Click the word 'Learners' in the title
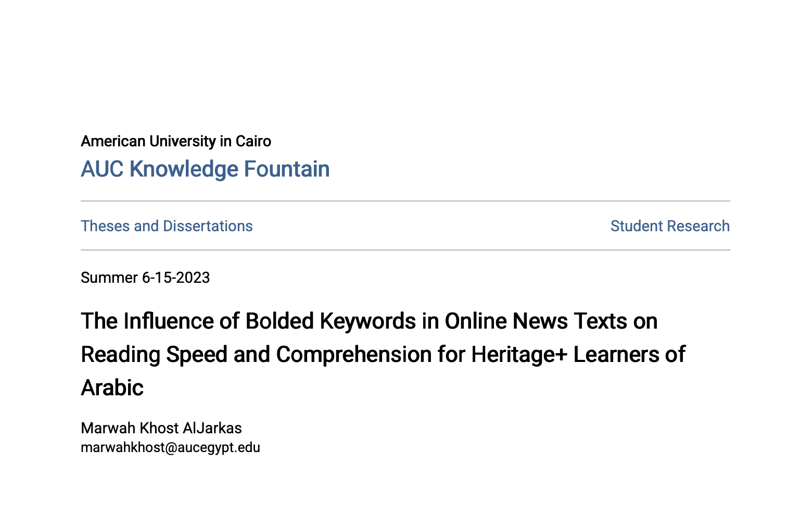Screen dimensions: 812x526 [616, 355]
